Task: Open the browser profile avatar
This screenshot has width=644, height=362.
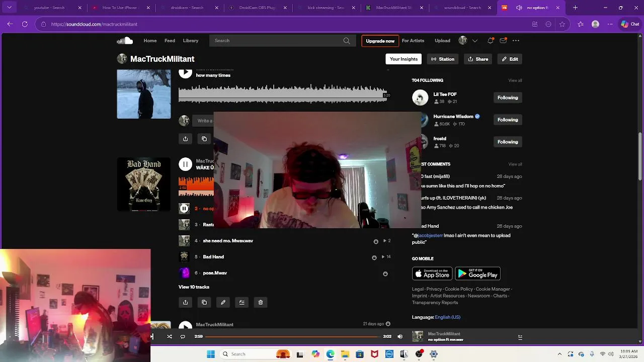Action: (596, 24)
